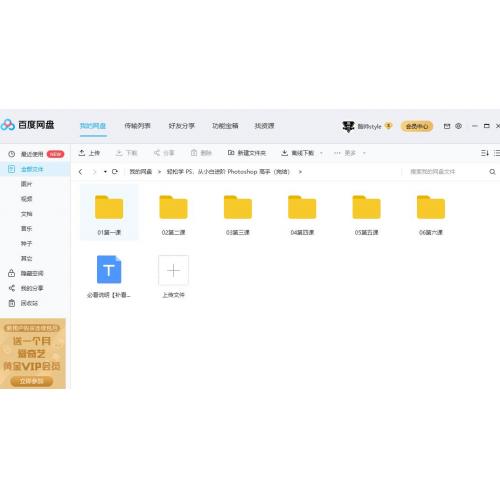500x500 pixels.
Task: Switch to the Friend Share (好友分享) tab
Action: 181,126
